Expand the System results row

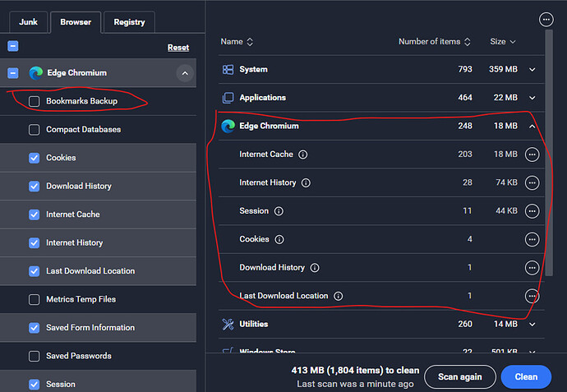(532, 70)
